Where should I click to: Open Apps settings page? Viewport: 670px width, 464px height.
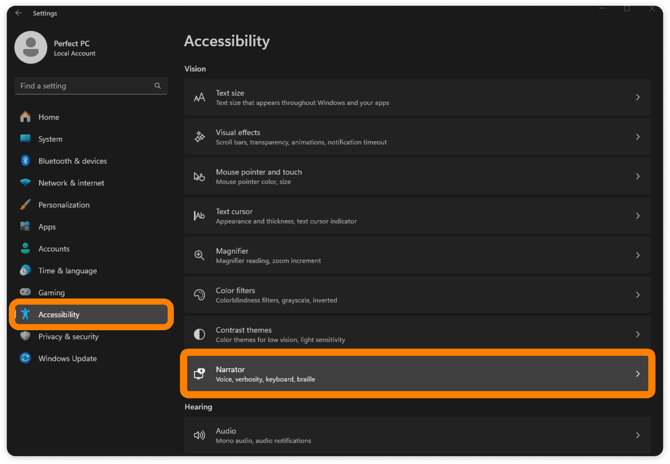pyautogui.click(x=91, y=226)
